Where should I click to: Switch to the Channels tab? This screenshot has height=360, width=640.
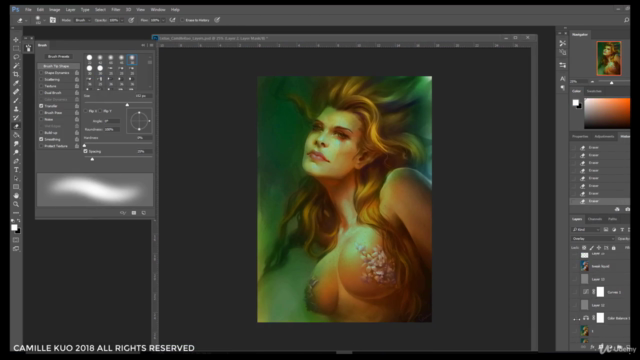pos(595,219)
